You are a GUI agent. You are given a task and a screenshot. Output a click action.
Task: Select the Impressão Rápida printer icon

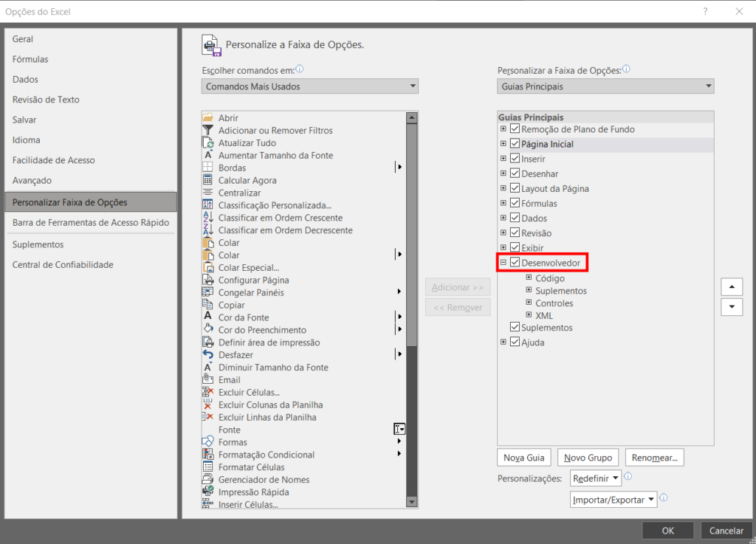(x=207, y=492)
